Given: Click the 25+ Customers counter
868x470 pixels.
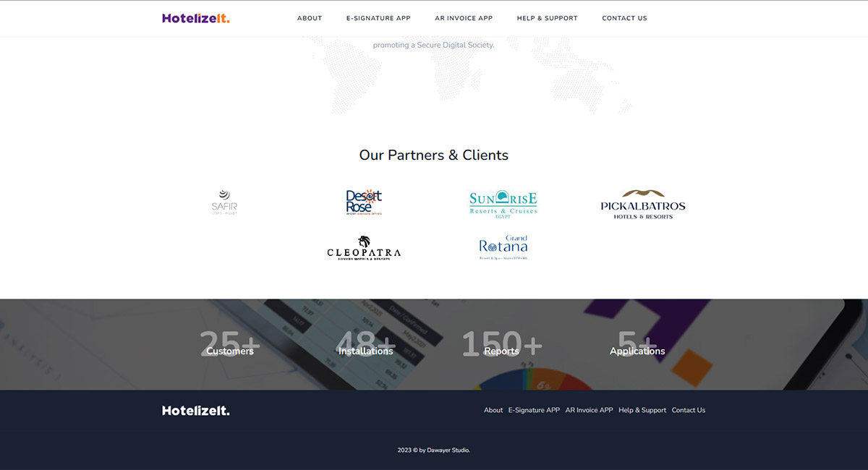Looking at the screenshot, I should (x=230, y=346).
